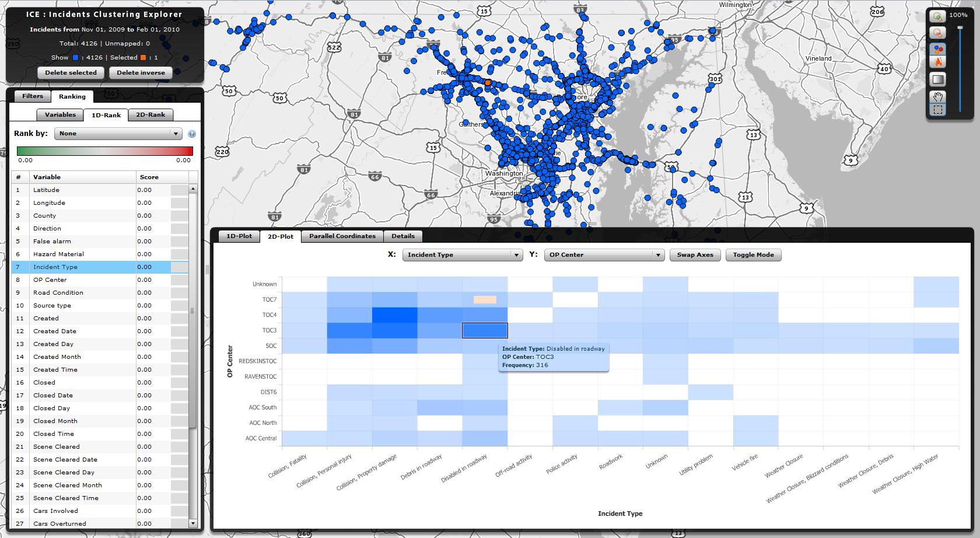Toggle the blue Show incidents swatch

tap(75, 58)
